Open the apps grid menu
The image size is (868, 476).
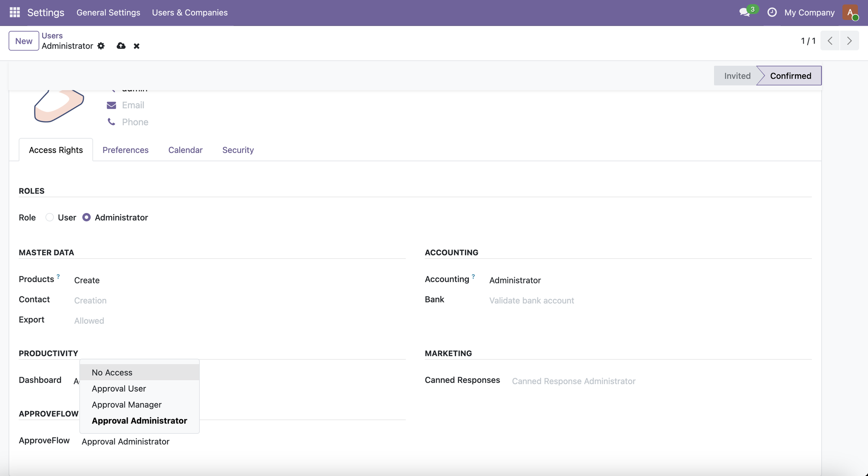click(14, 12)
